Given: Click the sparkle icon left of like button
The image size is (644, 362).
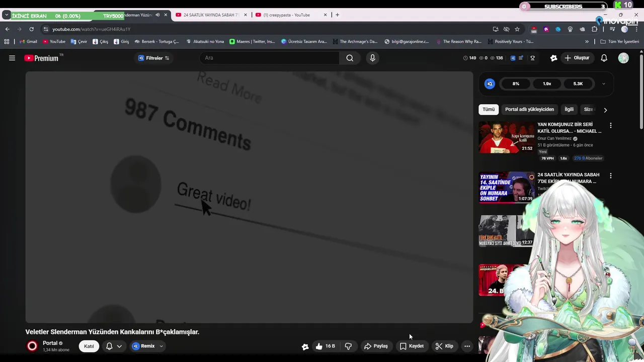Looking at the screenshot, I should click(305, 346).
